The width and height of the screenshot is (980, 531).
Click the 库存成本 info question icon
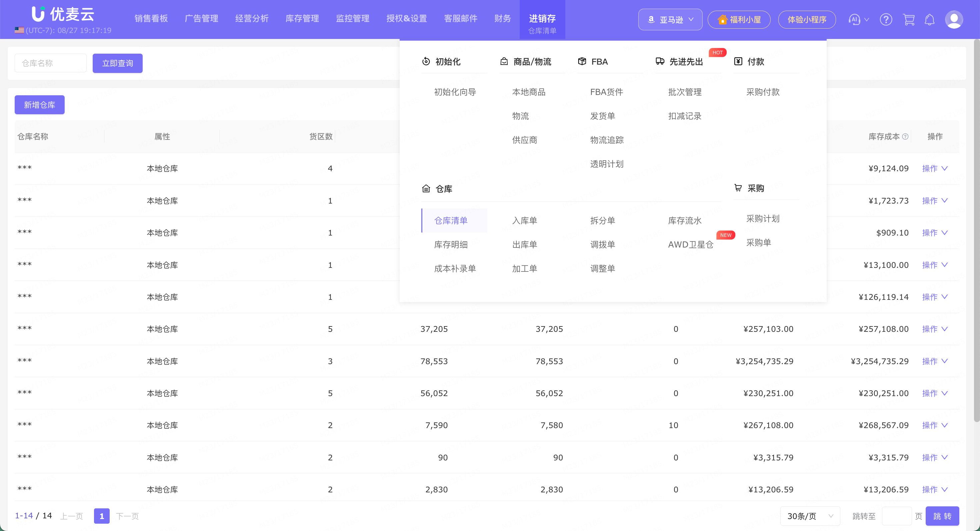point(905,137)
